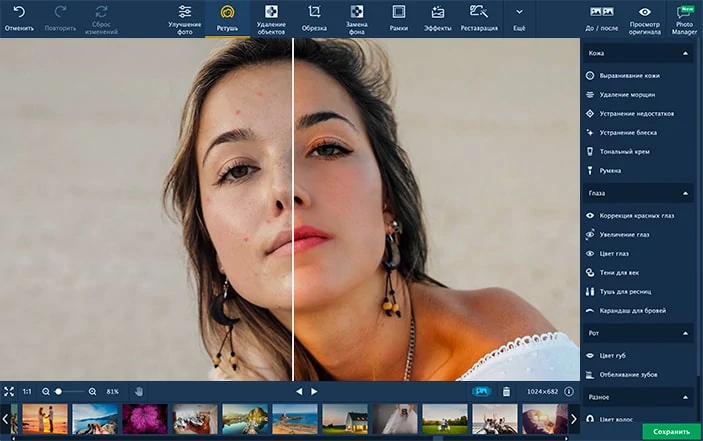This screenshot has width=703, height=441.
Task: Click the zoom slider track
Action: click(x=72, y=391)
